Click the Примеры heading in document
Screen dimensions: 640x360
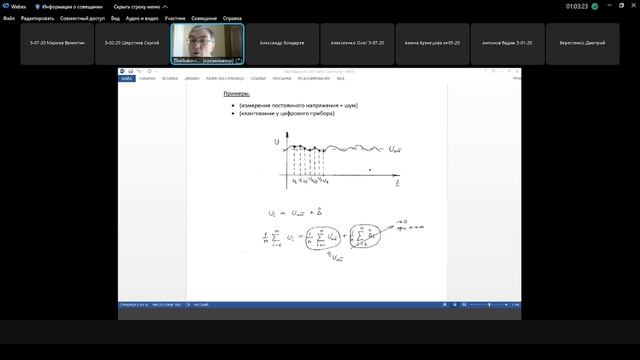(x=237, y=93)
